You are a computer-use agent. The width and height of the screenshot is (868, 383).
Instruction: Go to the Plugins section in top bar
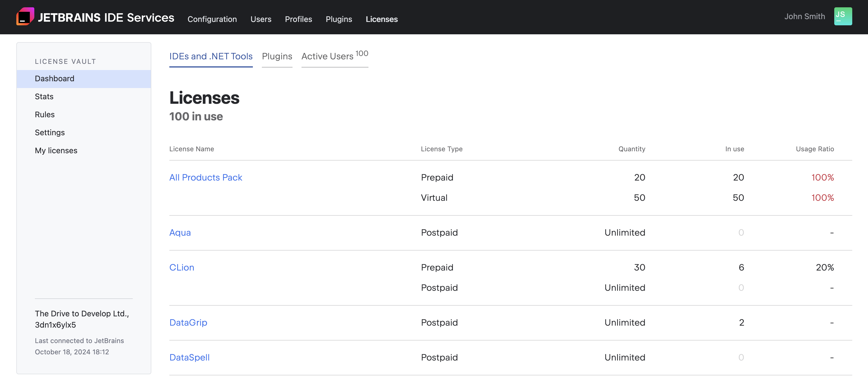[339, 19]
